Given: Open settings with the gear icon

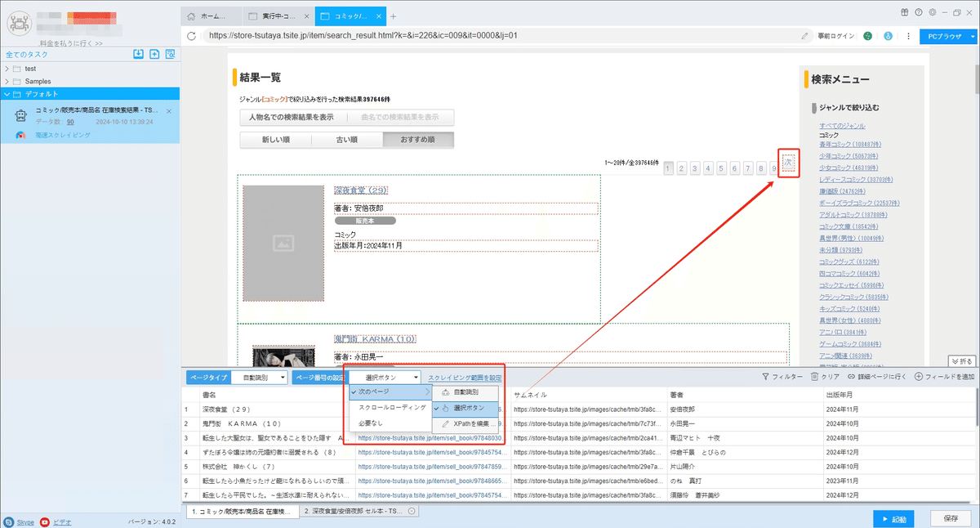Looking at the screenshot, I should (x=931, y=12).
